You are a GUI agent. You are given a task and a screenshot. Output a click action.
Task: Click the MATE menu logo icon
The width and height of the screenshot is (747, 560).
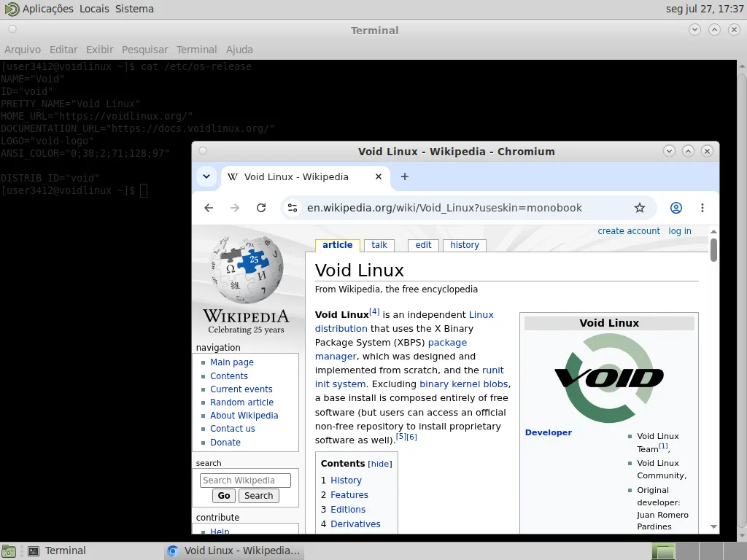click(x=12, y=9)
